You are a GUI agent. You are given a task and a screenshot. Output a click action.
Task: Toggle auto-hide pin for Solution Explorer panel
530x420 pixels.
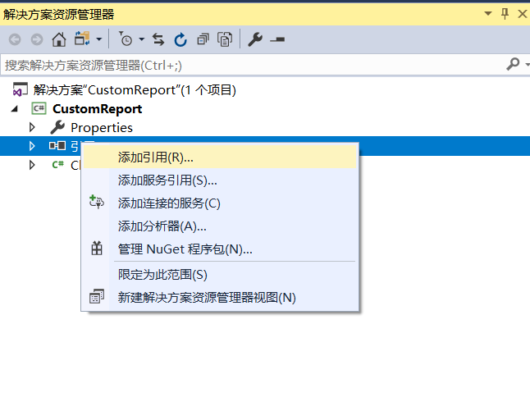click(504, 13)
